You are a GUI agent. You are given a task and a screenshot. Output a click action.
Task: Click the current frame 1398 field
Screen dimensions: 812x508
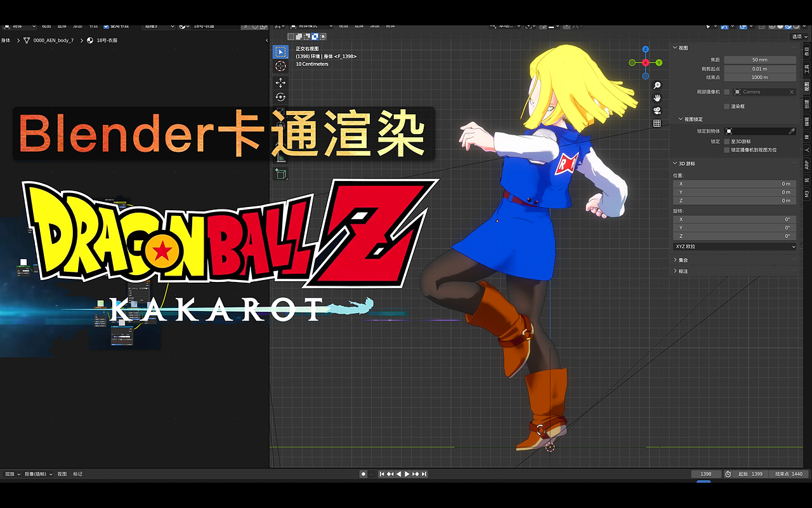(x=705, y=474)
